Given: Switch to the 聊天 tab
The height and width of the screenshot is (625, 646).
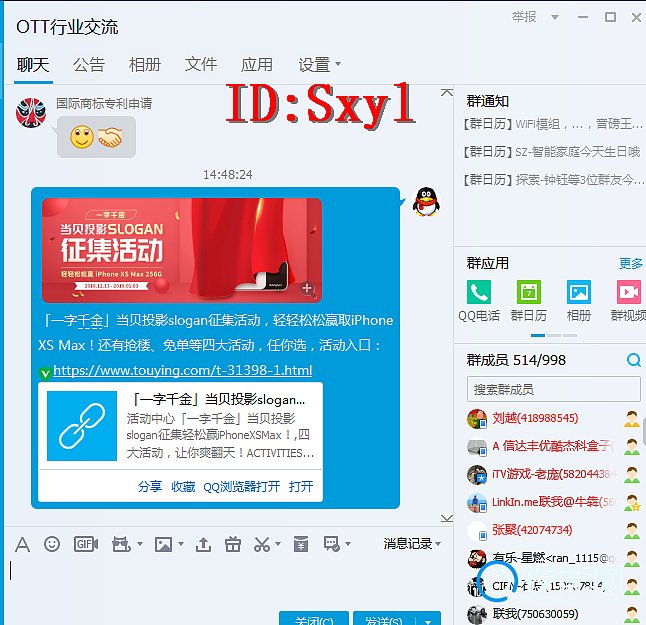Looking at the screenshot, I should pos(33,65).
